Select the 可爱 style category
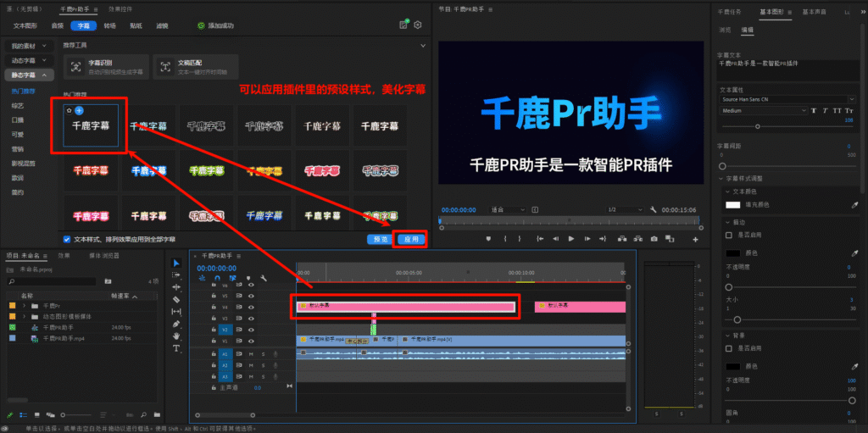The width and height of the screenshot is (868, 433). (x=18, y=134)
